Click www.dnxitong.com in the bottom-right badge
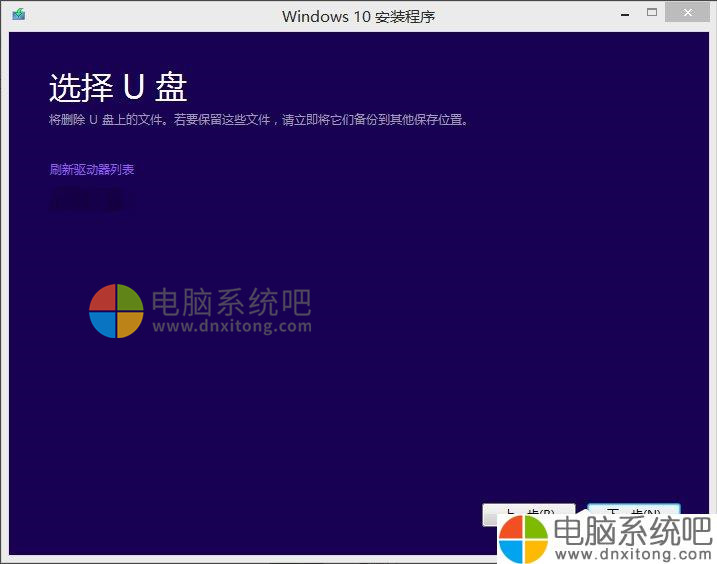 632,553
